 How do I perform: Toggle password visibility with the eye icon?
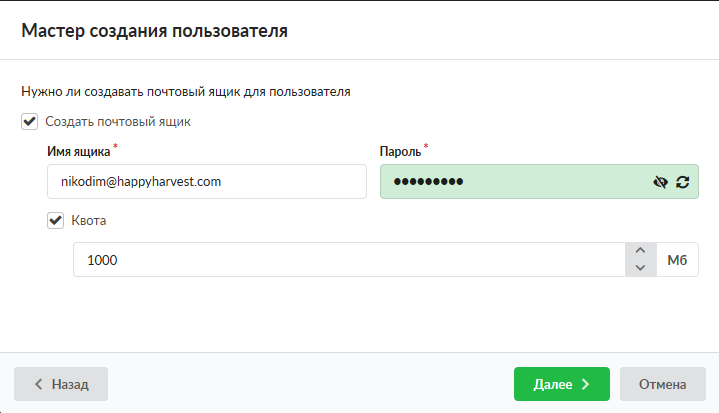pos(659,182)
